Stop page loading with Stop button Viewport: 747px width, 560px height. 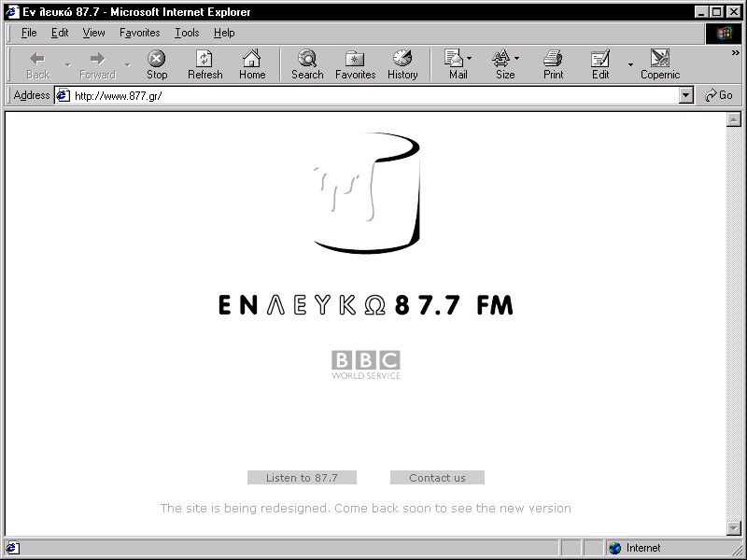coord(156,64)
